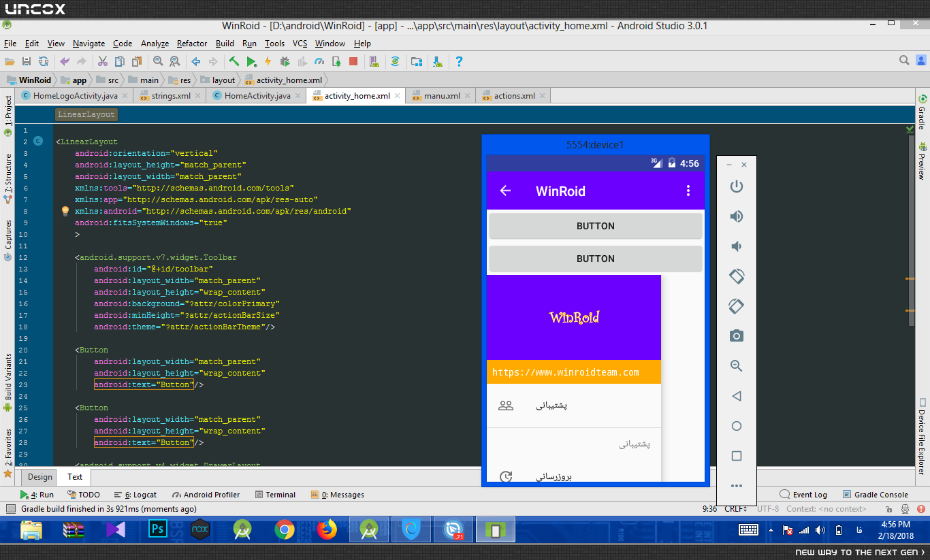Click the emulator power button
Screen dimensions: 930x560
[736, 186]
